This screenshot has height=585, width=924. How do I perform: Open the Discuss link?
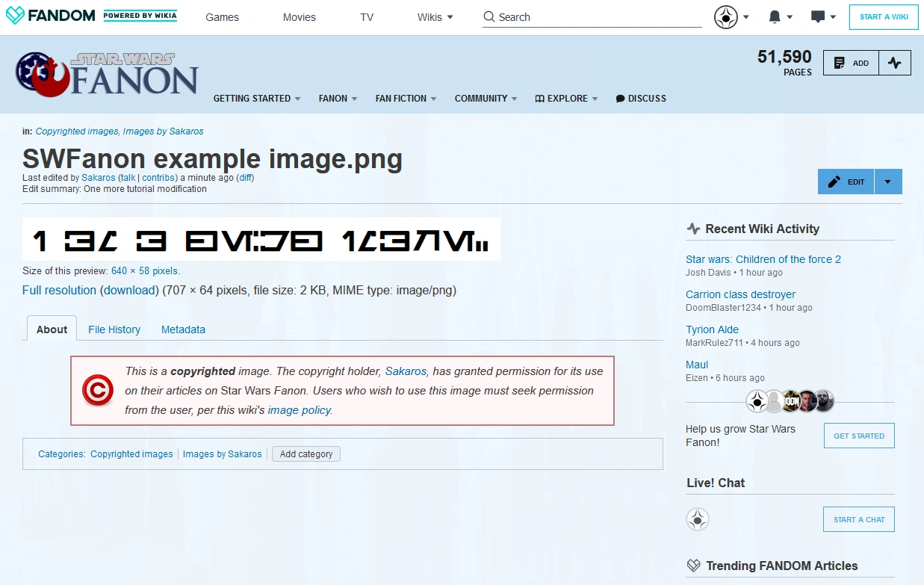click(641, 99)
